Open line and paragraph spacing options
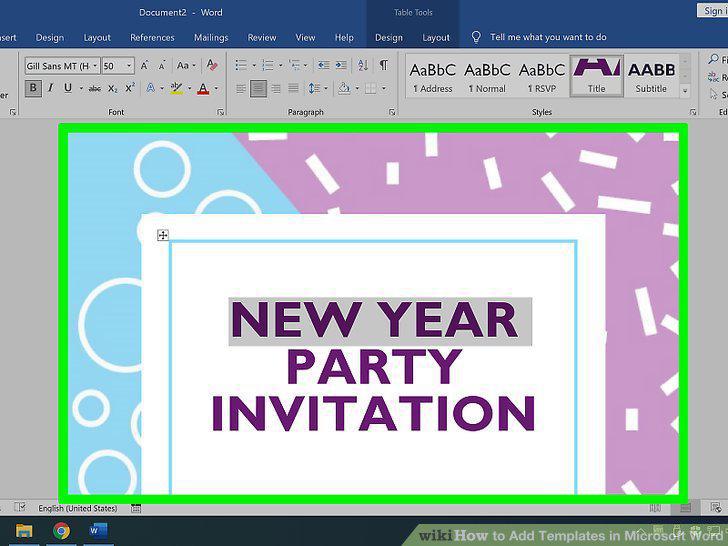 pos(314,88)
